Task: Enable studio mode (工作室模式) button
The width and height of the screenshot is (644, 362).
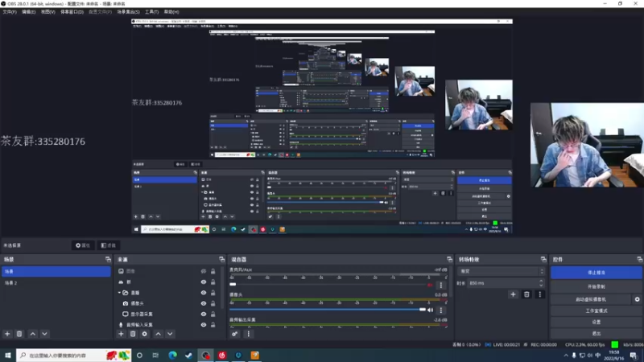Action: (597, 311)
